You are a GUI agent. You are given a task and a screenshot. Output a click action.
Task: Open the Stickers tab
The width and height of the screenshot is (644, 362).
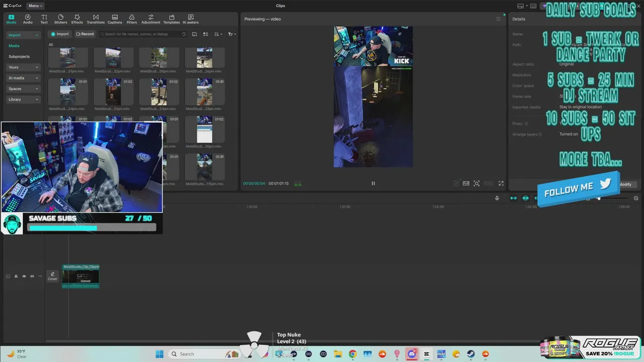pyautogui.click(x=60, y=19)
